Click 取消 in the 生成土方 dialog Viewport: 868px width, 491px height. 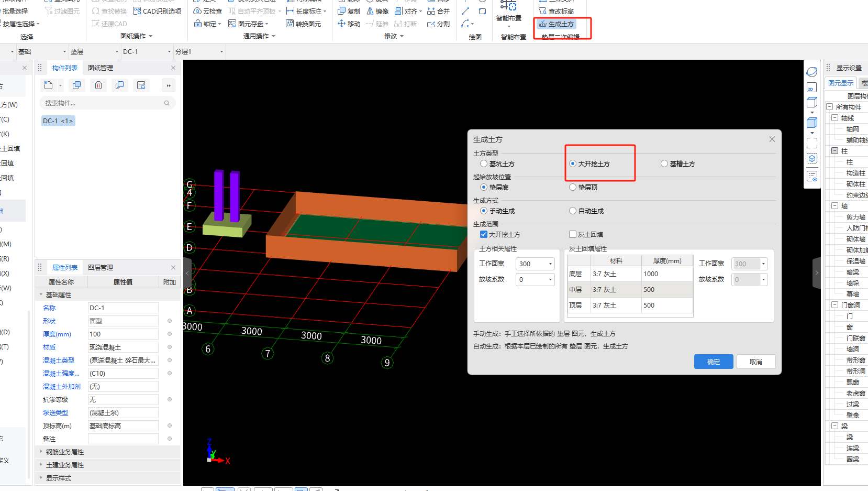[x=756, y=362]
